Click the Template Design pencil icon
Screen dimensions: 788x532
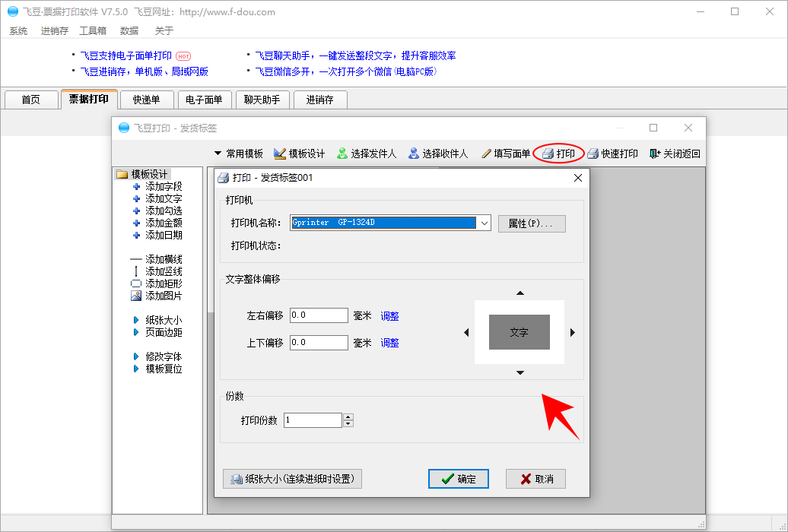[x=280, y=154]
